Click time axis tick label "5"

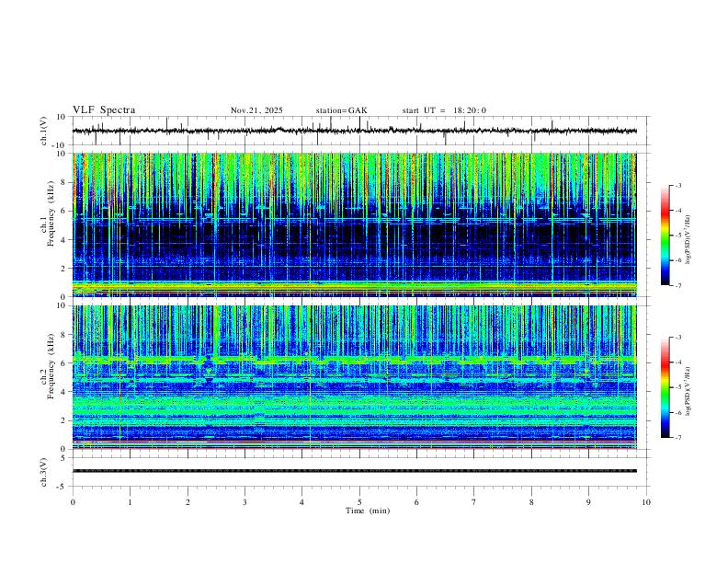(x=359, y=502)
